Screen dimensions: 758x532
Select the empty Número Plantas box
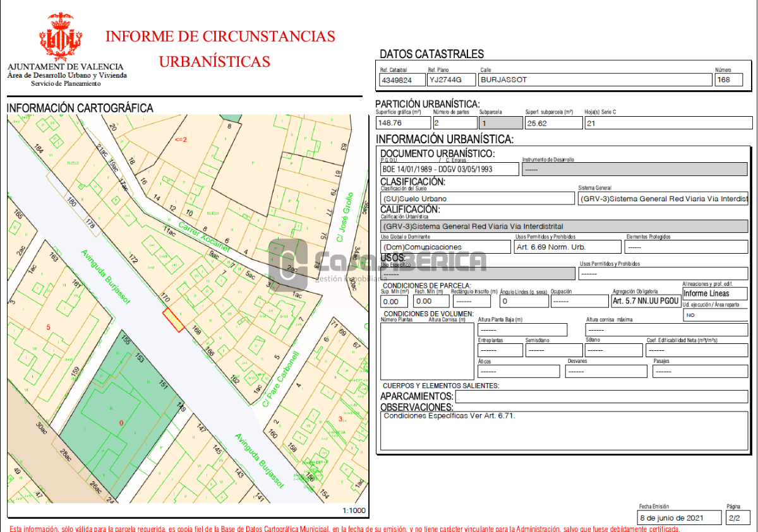(427, 350)
